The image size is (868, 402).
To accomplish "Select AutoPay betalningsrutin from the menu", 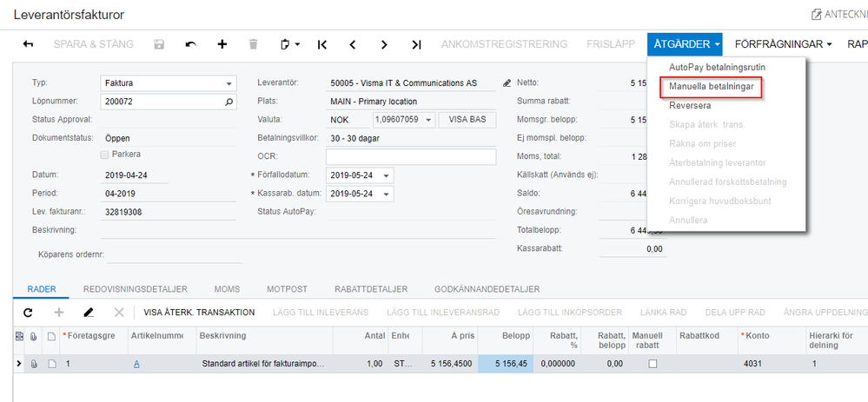I will coord(717,67).
